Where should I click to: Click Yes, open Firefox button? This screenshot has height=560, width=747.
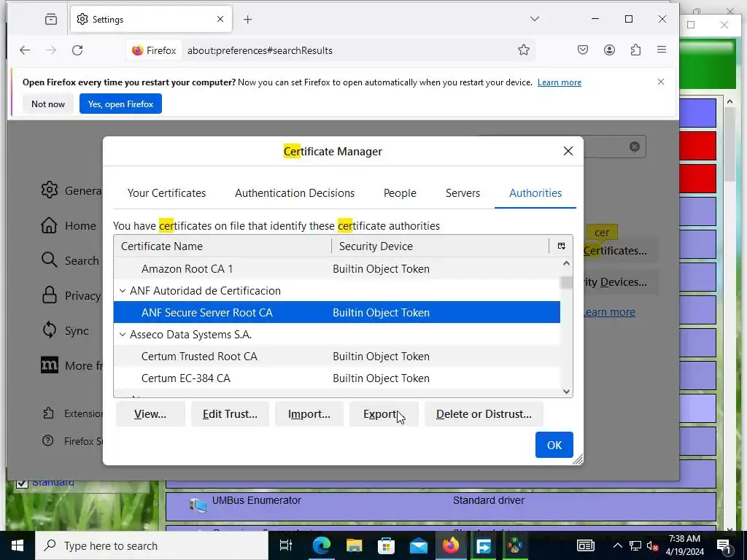click(x=120, y=104)
